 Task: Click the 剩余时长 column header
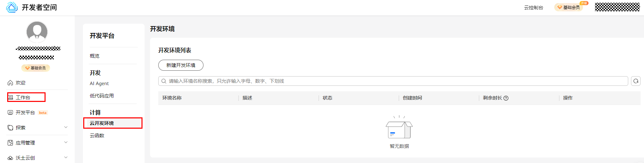tap(493, 98)
